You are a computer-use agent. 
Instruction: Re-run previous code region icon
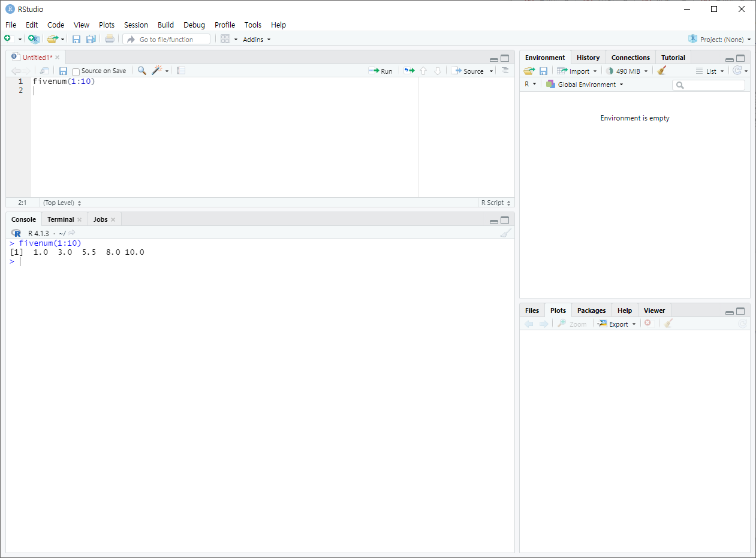(409, 71)
